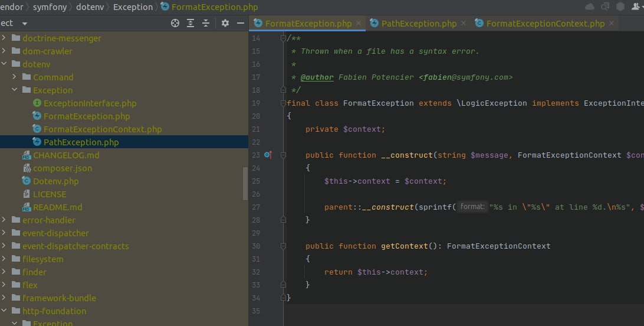Fold the __construct method at line 23
The height and width of the screenshot is (326, 644).
[283, 155]
